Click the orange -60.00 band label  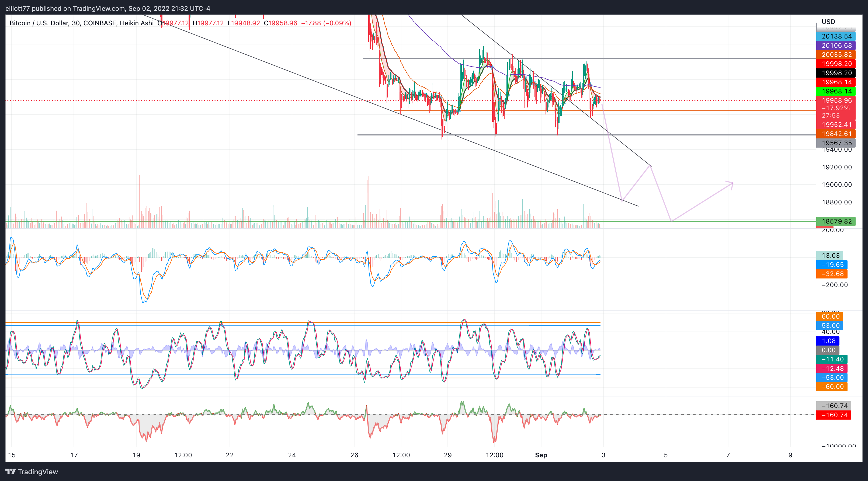(x=832, y=387)
